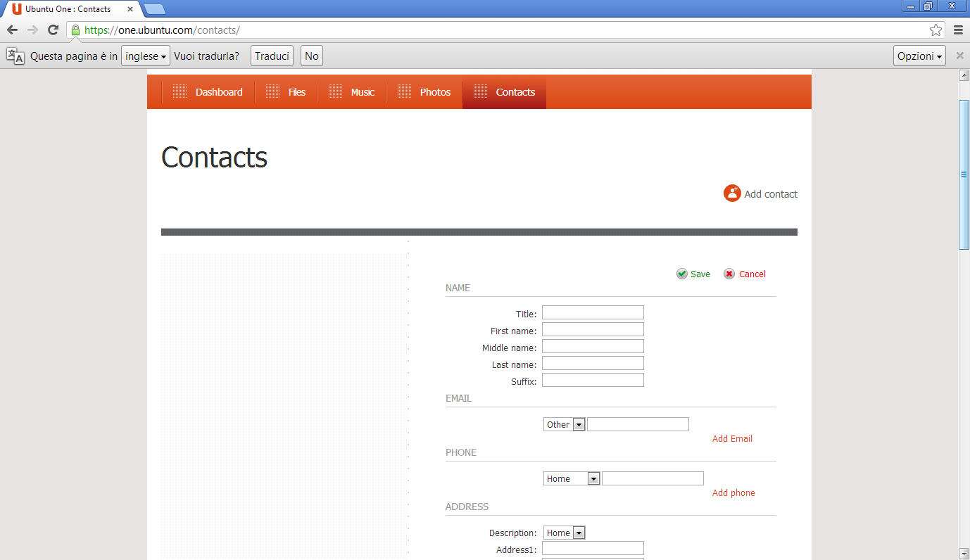The height and width of the screenshot is (560, 970).
Task: Click the vertical scrollbar thumb
Action: 964,174
